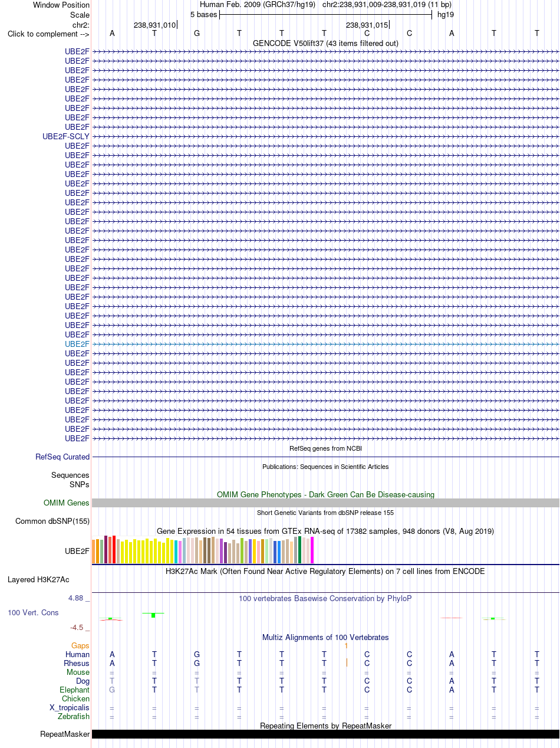Select the X_tropicalis alignment row label
The width and height of the screenshot is (560, 748).
[70, 708]
